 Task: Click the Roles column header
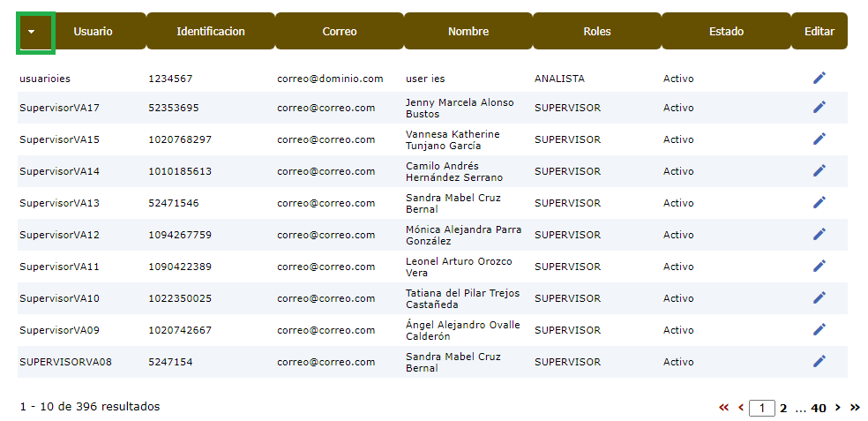pos(596,31)
